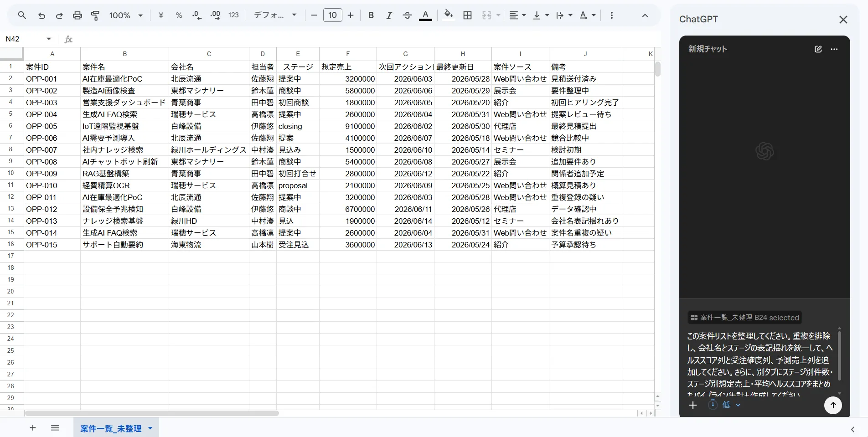This screenshot has height=437, width=868.
Task: Increase decimal places
Action: pos(215,15)
